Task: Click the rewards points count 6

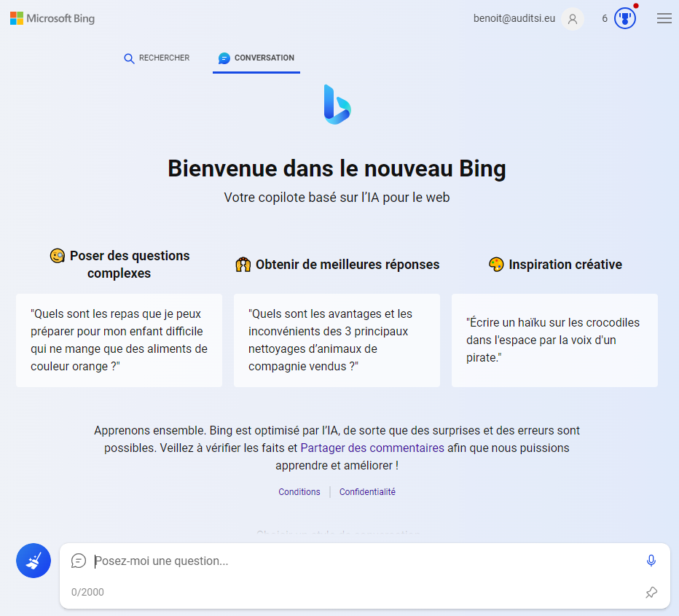Action: click(605, 18)
